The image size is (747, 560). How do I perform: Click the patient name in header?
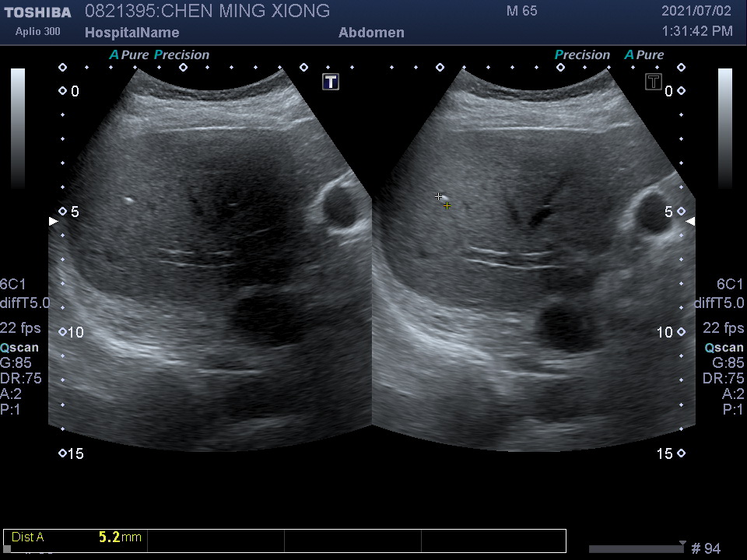pos(207,12)
